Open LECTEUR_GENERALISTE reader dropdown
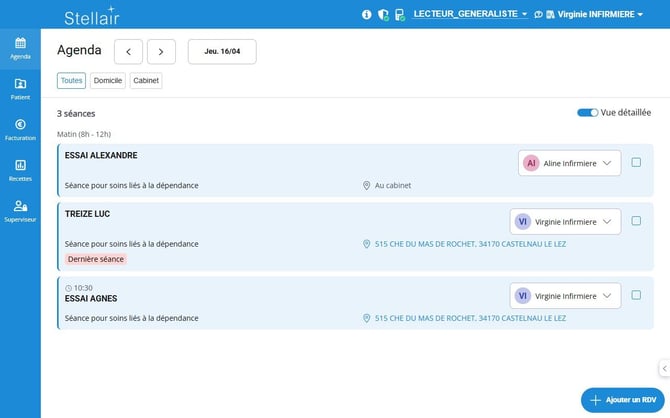Viewport: 670px width, 418px height. pos(470,15)
